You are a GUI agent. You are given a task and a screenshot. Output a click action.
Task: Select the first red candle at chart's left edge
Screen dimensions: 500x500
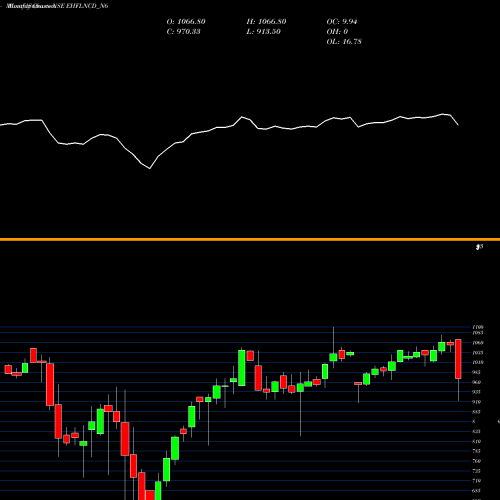[x=8, y=369]
